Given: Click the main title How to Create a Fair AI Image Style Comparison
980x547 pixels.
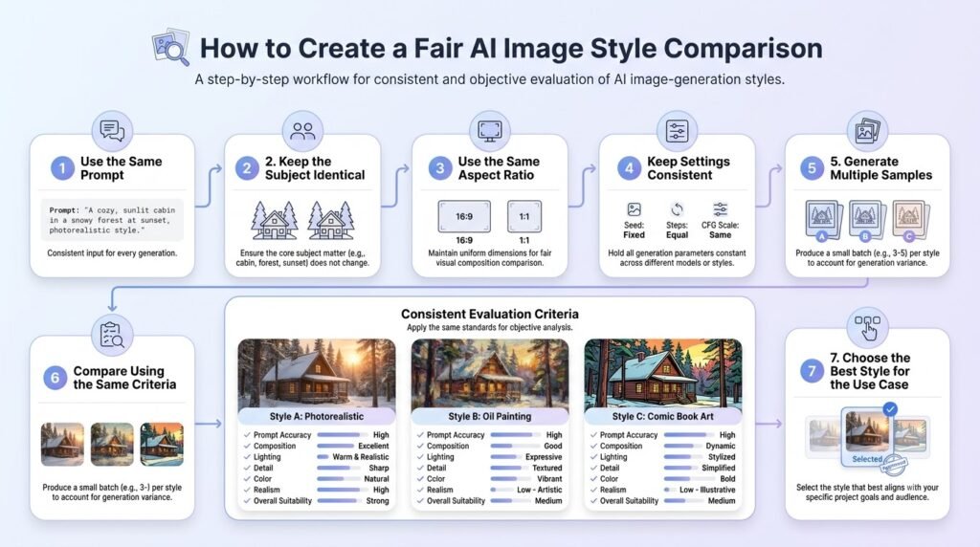Looking at the screenshot, I should (x=511, y=49).
